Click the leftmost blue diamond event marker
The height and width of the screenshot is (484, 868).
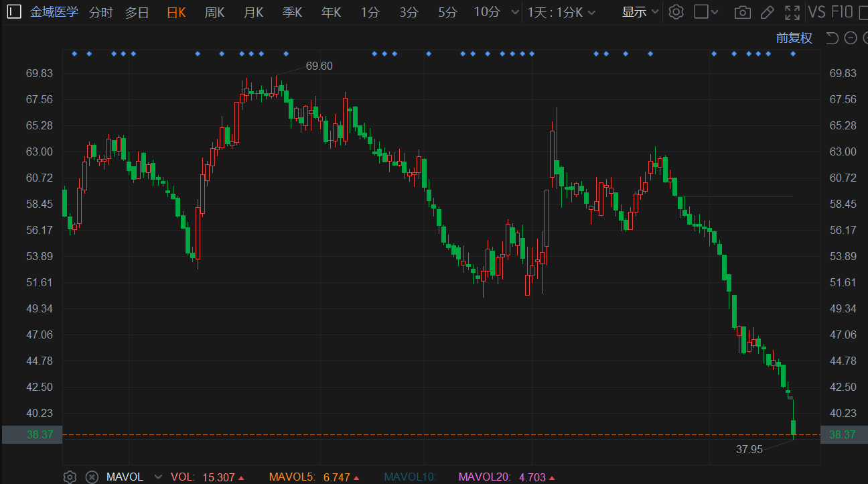74,54
